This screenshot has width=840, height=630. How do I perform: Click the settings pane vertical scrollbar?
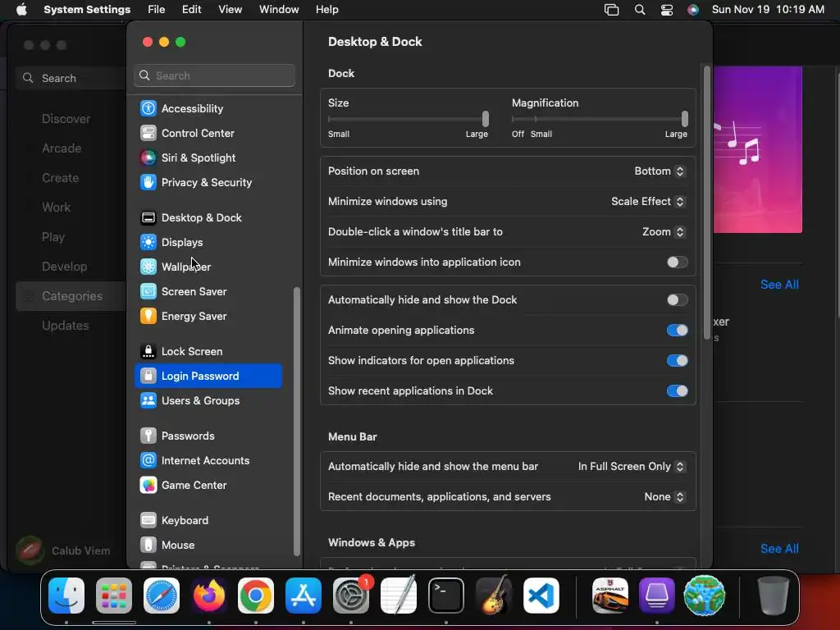(707, 203)
